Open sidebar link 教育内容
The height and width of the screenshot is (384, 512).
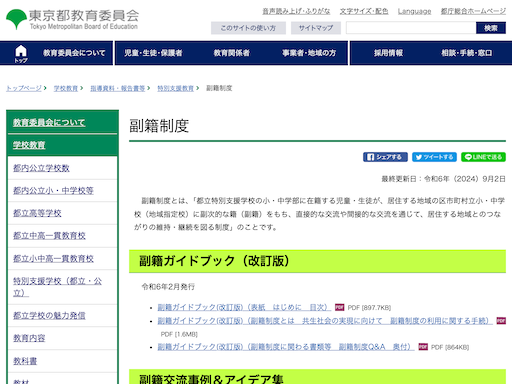click(29, 338)
